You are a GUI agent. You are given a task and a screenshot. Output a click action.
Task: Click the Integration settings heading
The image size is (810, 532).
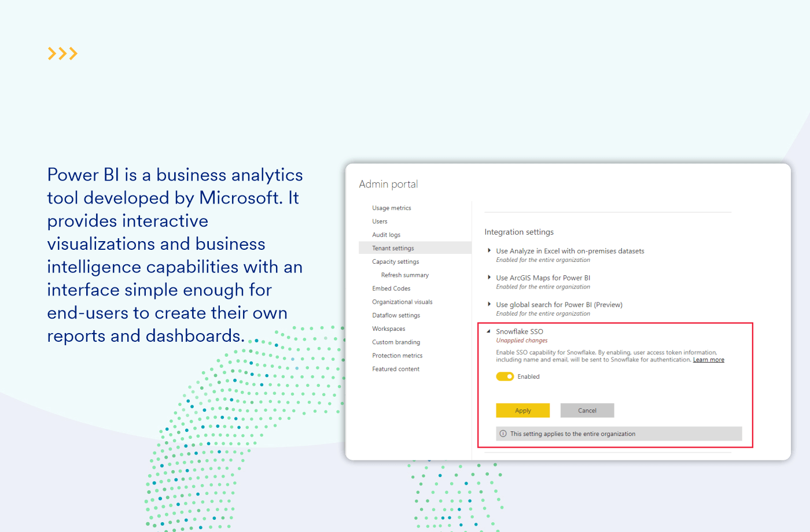(x=519, y=232)
